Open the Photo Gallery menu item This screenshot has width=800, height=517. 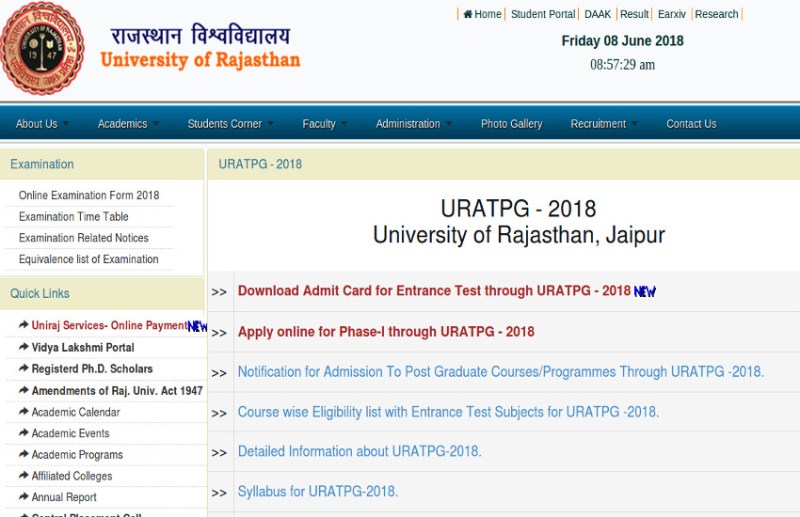click(511, 124)
